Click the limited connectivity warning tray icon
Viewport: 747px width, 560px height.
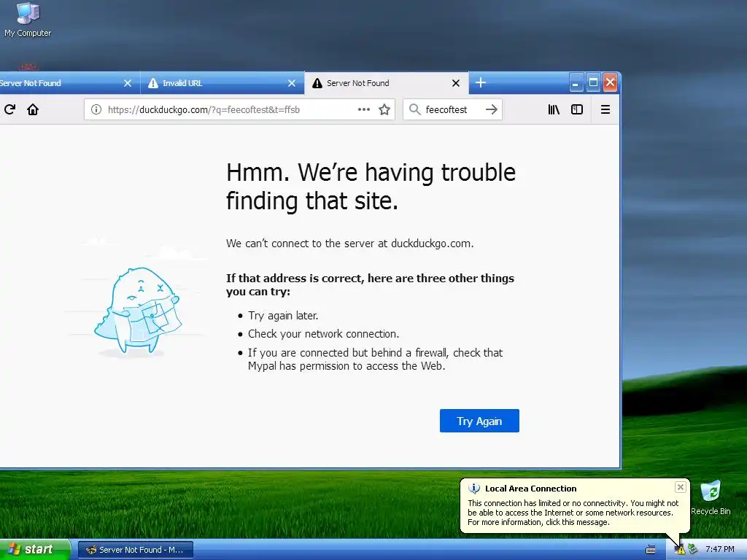[x=680, y=550]
